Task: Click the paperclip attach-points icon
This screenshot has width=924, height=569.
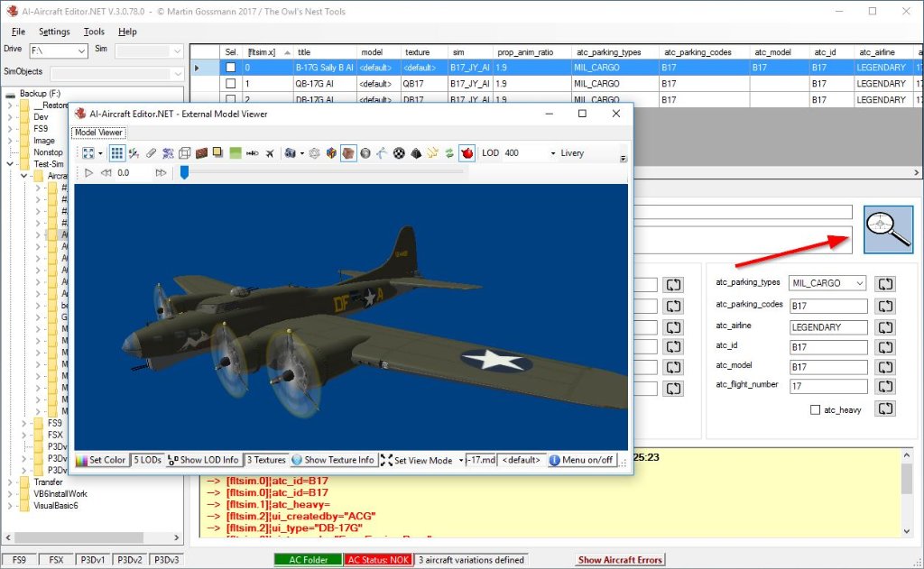Action: (151, 153)
